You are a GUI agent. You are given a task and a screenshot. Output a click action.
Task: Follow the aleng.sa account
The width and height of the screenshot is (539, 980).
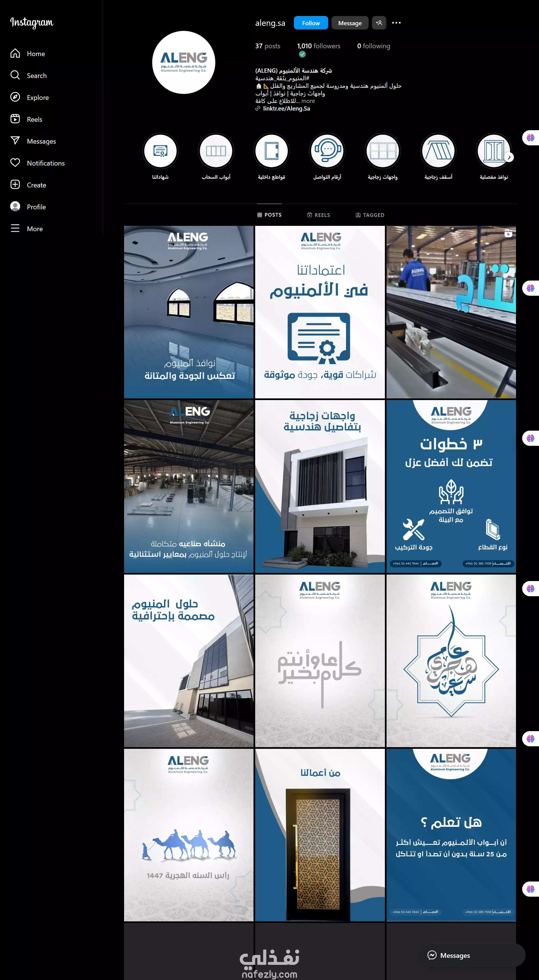pyautogui.click(x=310, y=23)
